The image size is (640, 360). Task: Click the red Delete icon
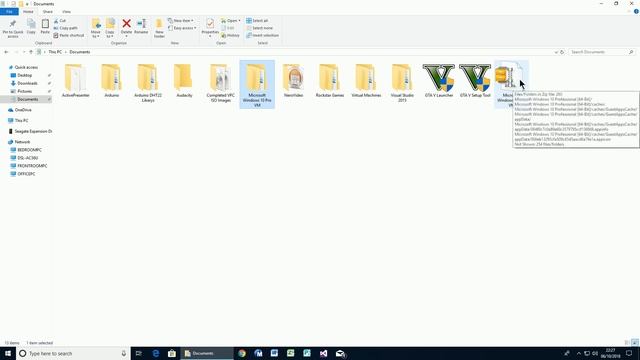(x=127, y=24)
